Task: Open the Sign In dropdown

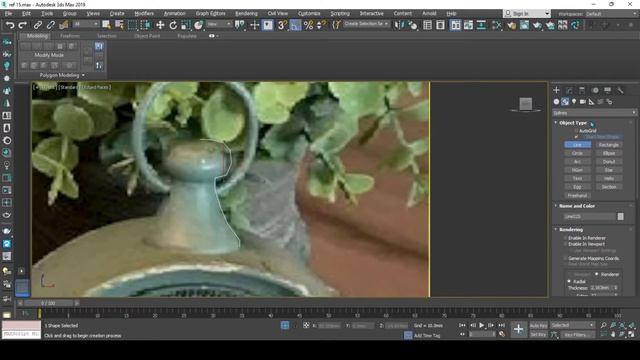Action: coord(527,13)
